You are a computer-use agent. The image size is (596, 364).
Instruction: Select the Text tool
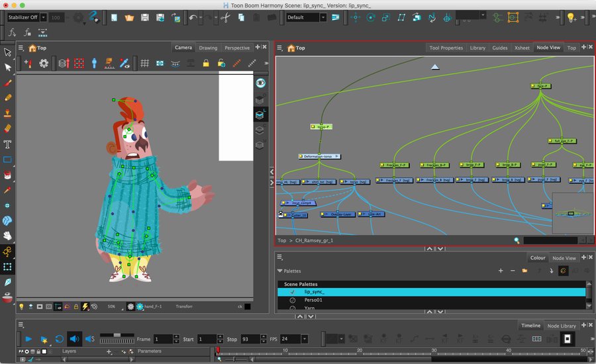pos(8,144)
